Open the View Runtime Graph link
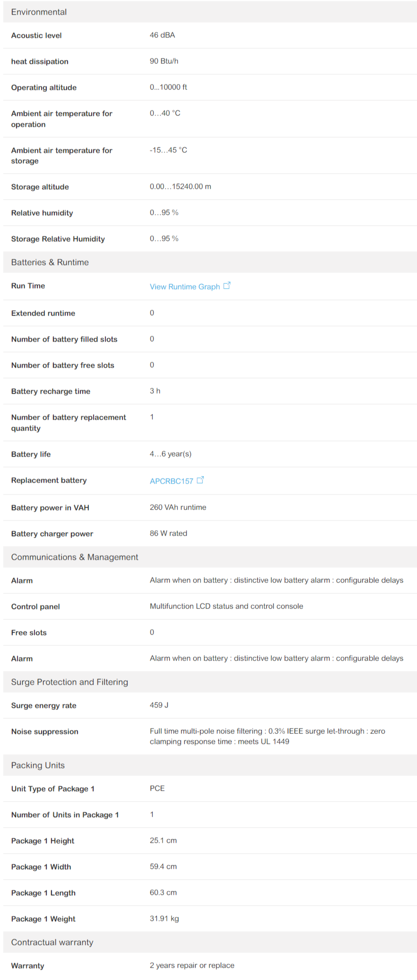This screenshot has width=417, height=980. click(x=185, y=286)
